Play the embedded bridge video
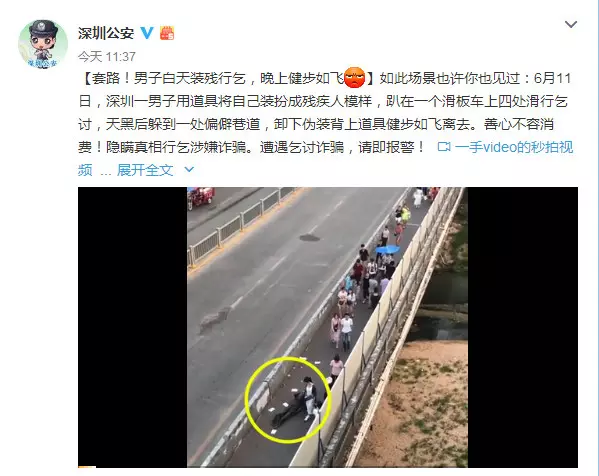 [328, 327]
